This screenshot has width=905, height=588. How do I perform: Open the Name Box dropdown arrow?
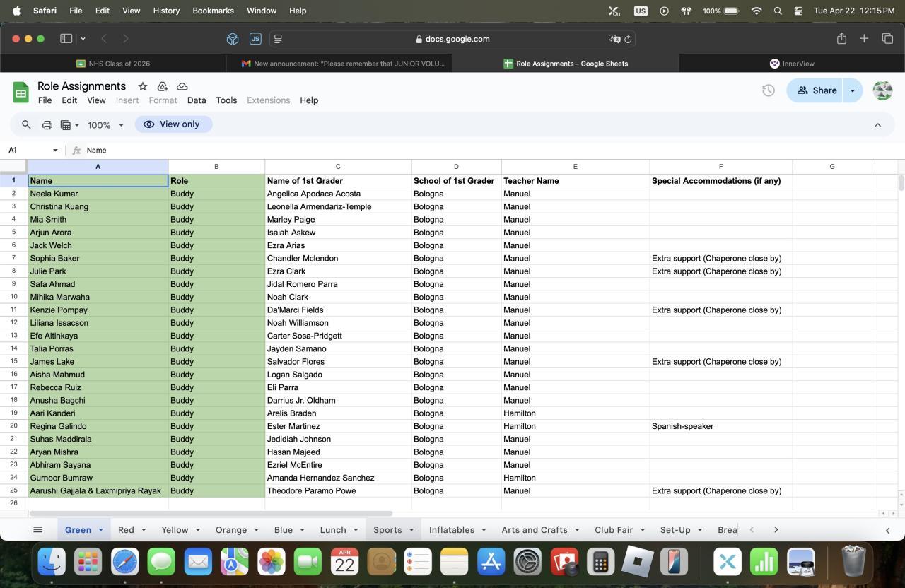pyautogui.click(x=55, y=151)
